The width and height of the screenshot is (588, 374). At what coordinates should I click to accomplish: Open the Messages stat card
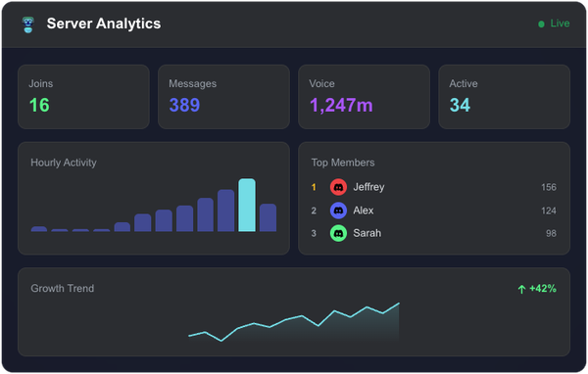pyautogui.click(x=223, y=97)
